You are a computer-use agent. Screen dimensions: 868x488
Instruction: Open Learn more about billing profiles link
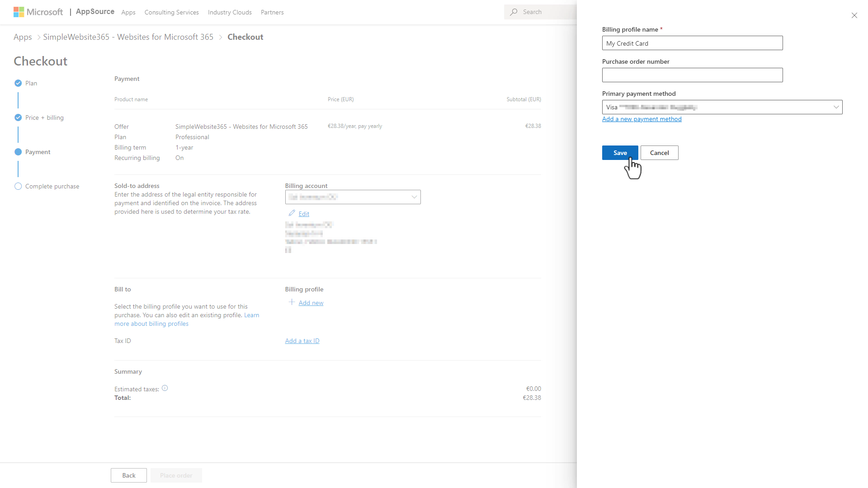(151, 324)
